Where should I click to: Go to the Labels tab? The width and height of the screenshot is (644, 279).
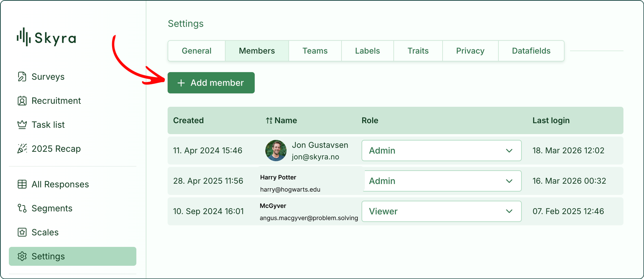pos(367,51)
